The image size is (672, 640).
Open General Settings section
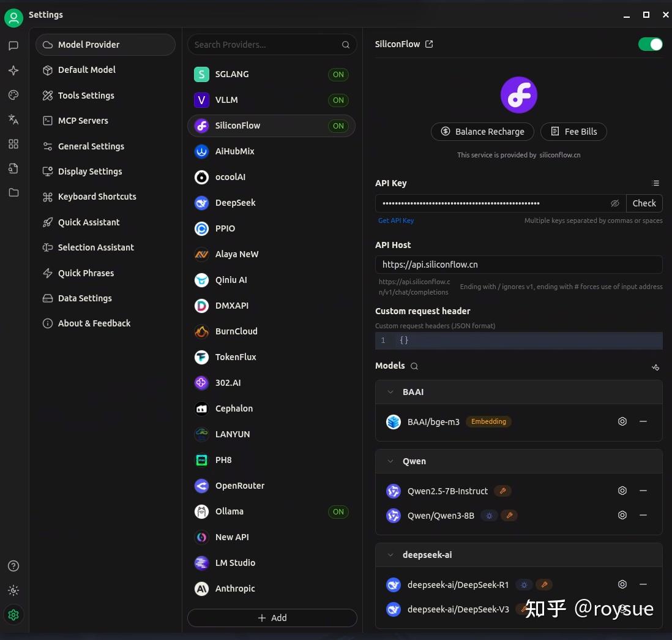click(x=105, y=146)
